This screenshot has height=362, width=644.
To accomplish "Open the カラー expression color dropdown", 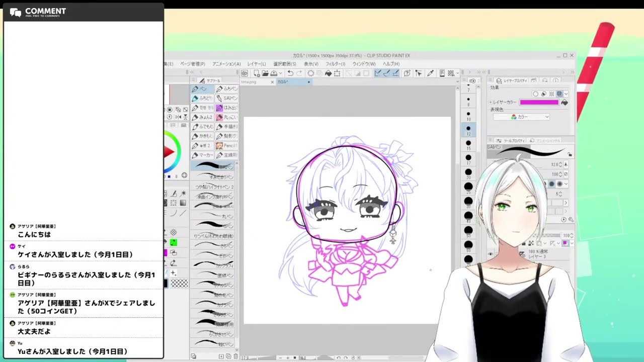I will [x=521, y=117].
